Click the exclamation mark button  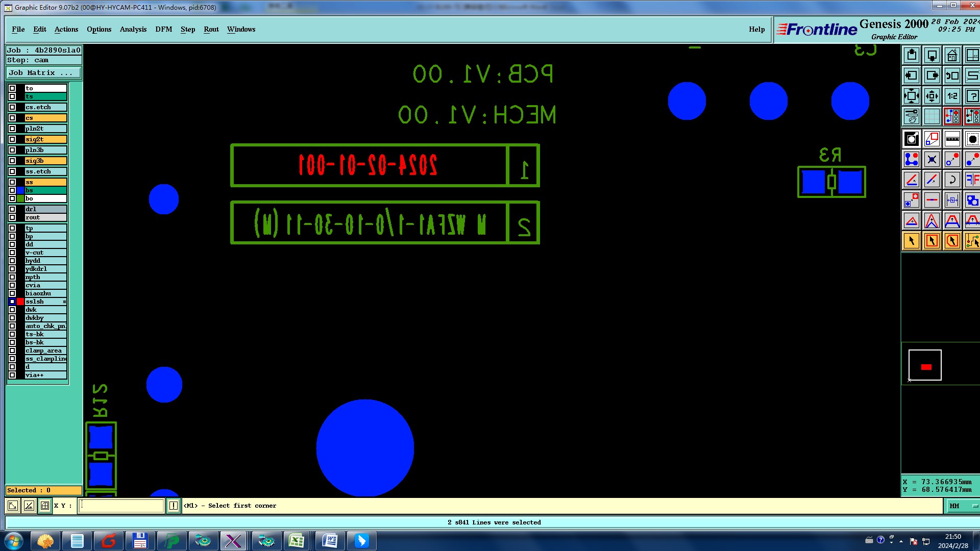[174, 506]
